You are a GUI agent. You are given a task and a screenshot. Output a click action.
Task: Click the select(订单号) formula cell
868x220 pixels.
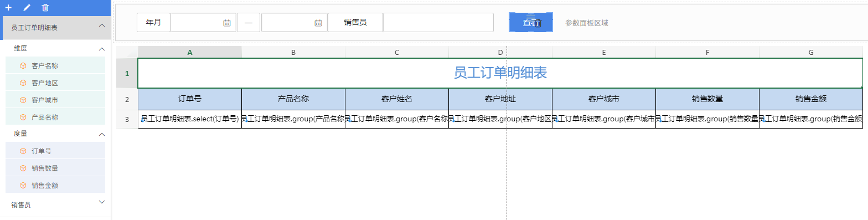pos(190,119)
